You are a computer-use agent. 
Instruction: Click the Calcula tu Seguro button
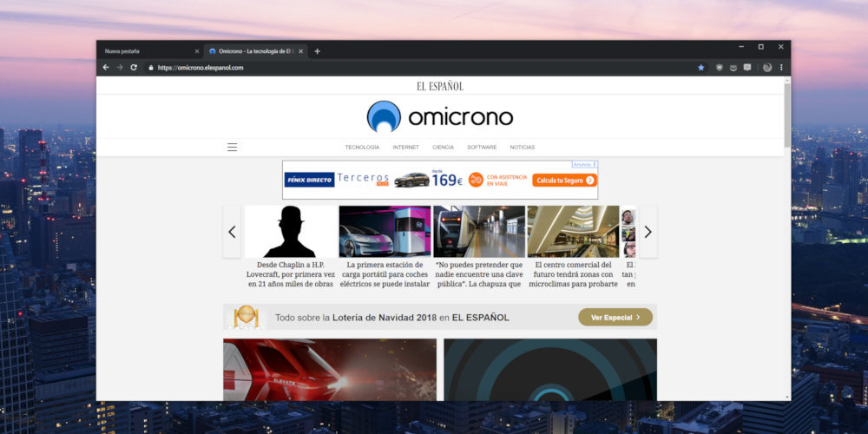tap(565, 180)
